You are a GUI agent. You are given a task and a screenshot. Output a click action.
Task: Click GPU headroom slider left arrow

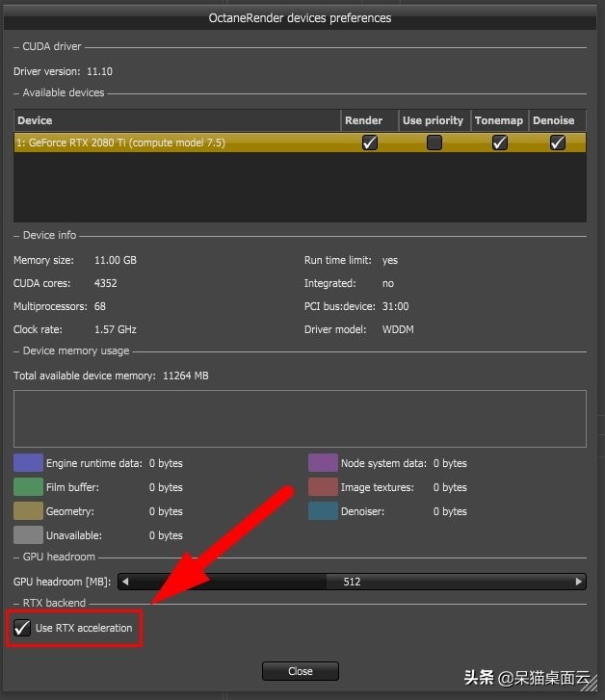(x=124, y=582)
